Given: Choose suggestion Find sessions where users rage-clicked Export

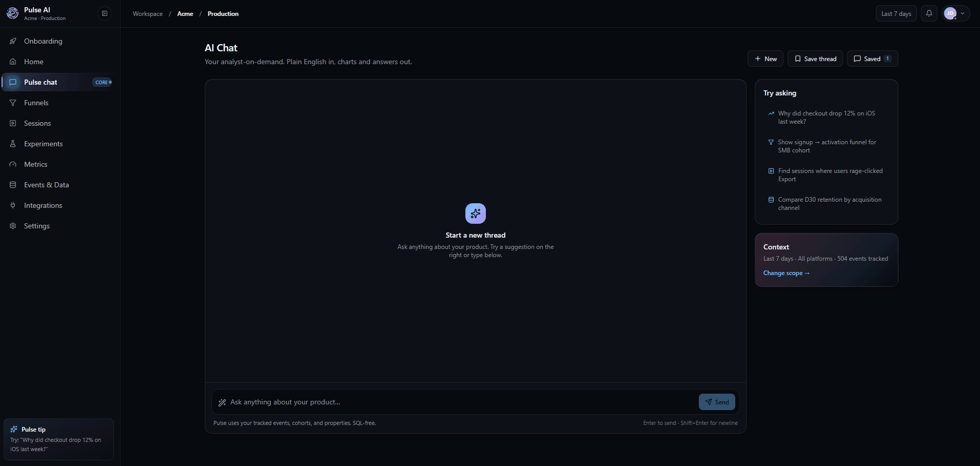Looking at the screenshot, I should pyautogui.click(x=827, y=175).
